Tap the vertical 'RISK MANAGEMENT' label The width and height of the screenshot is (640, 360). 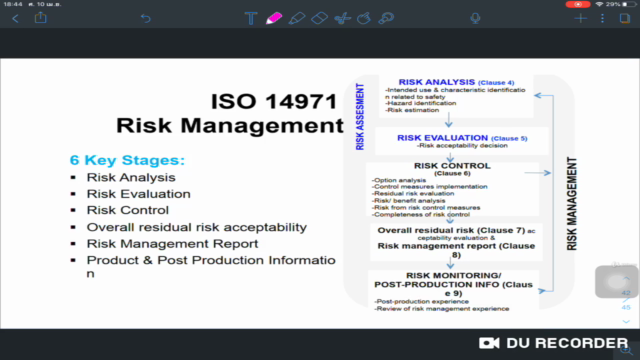click(572, 204)
